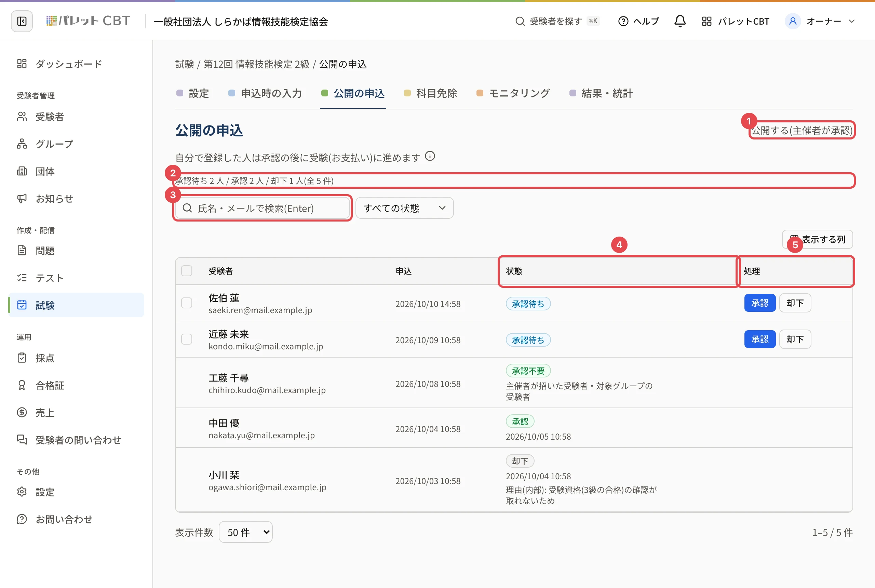Click the 表示する列 column chooser button
Screen dimensions: 875x588
click(818, 239)
